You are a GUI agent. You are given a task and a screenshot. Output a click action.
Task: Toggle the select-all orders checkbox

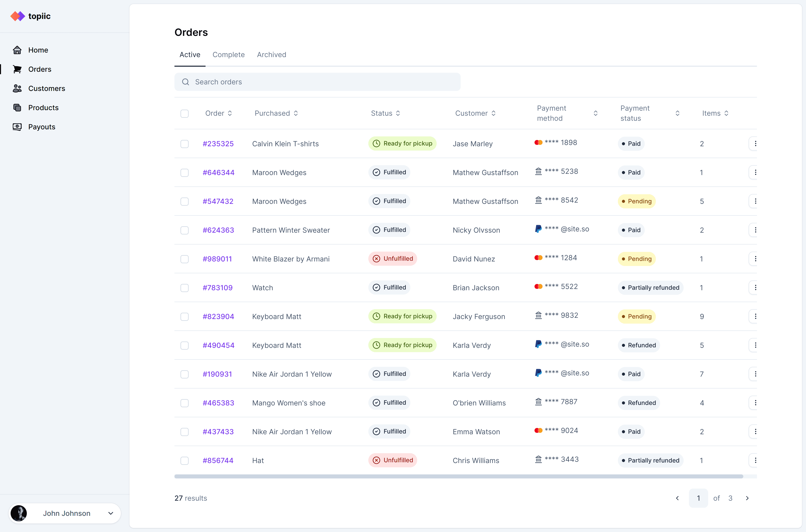point(184,113)
